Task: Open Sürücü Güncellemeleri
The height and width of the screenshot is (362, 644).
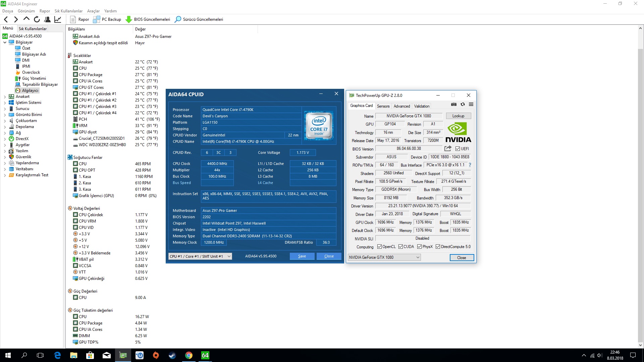Action: click(199, 19)
